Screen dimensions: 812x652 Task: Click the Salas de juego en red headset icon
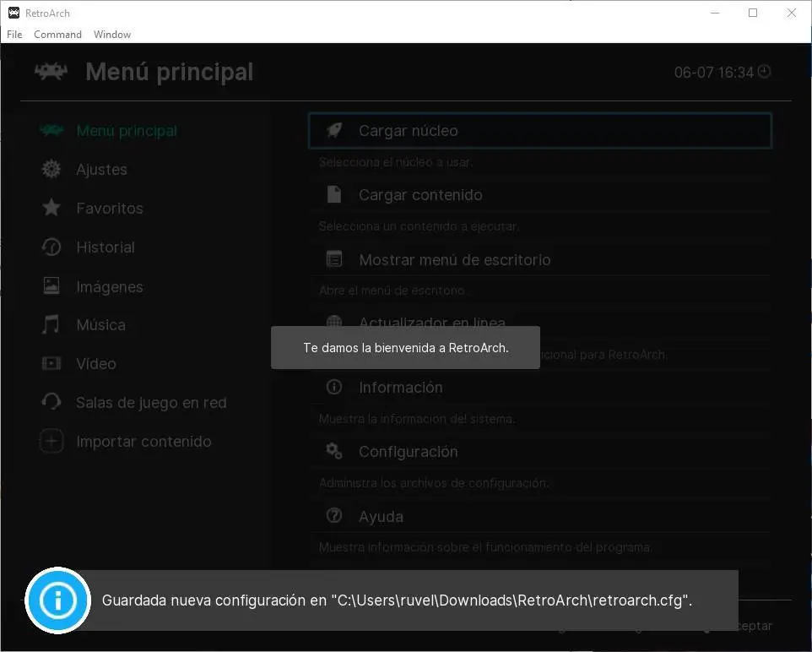[51, 402]
